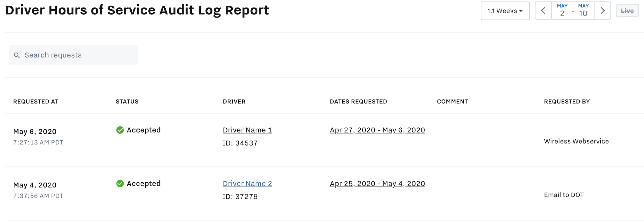Focus the Search requests field
The width and height of the screenshot is (644, 223).
[x=77, y=55]
